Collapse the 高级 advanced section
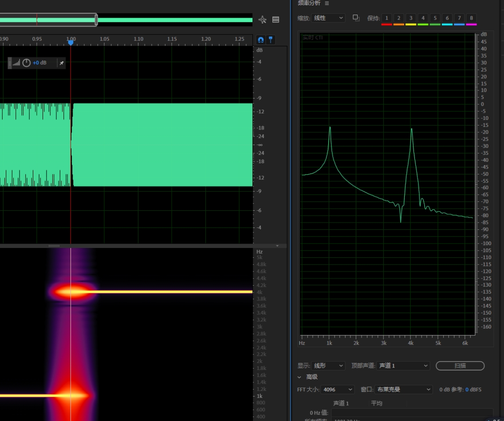504x421 pixels. click(299, 377)
